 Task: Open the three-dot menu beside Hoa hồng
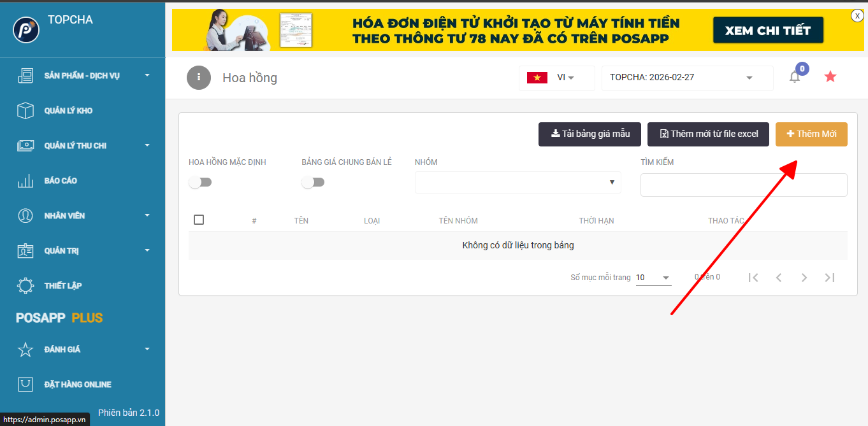coord(199,78)
